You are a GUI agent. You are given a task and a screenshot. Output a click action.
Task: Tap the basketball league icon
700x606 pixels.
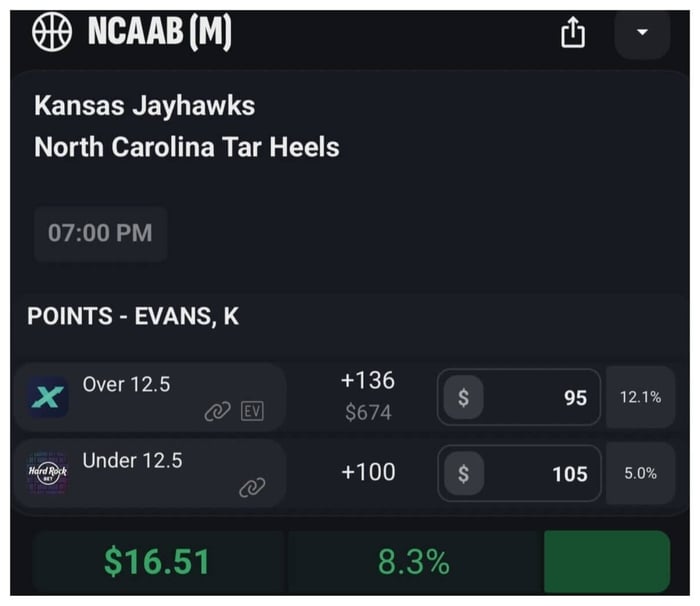[x=52, y=33]
